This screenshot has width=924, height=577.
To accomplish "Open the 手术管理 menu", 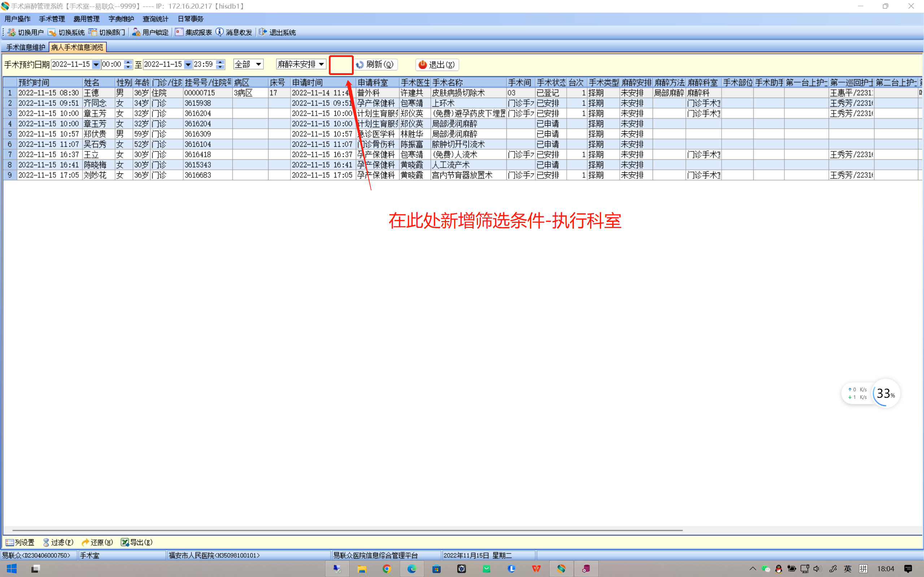I will [x=52, y=19].
